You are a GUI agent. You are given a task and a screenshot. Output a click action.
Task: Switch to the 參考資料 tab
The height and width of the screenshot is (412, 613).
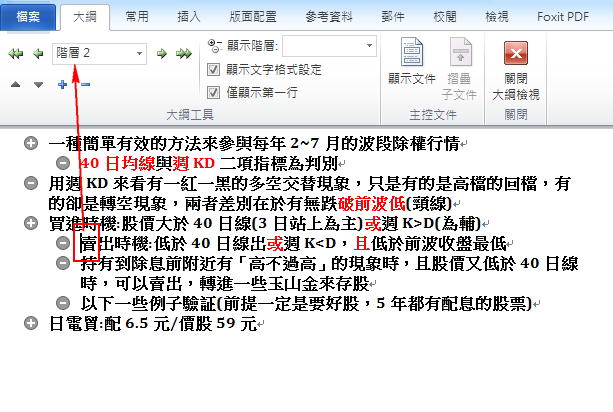(329, 17)
